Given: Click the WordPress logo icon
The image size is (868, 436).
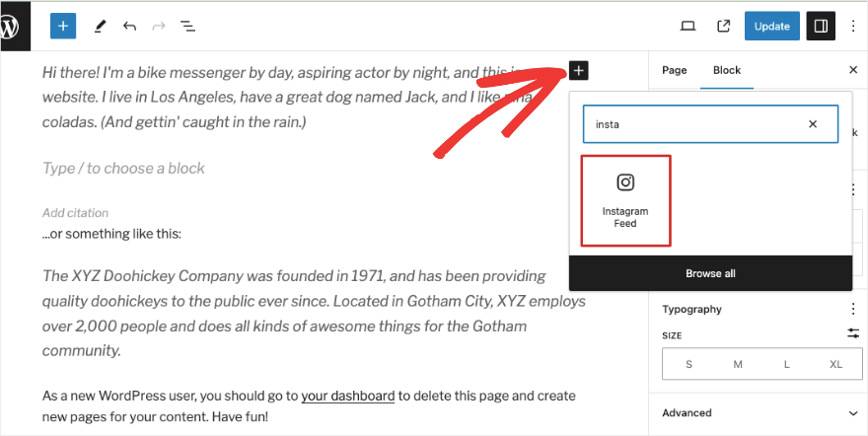Looking at the screenshot, I should point(10,27).
